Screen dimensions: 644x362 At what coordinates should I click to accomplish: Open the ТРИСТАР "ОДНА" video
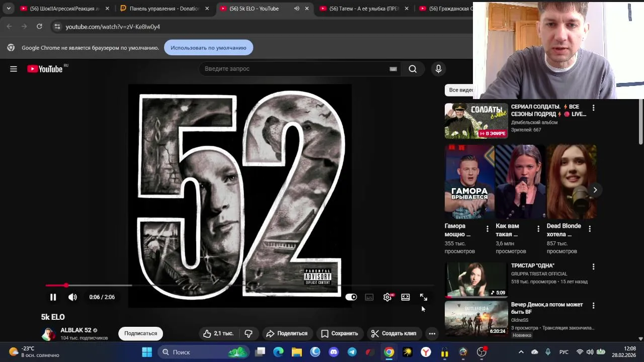click(476, 280)
